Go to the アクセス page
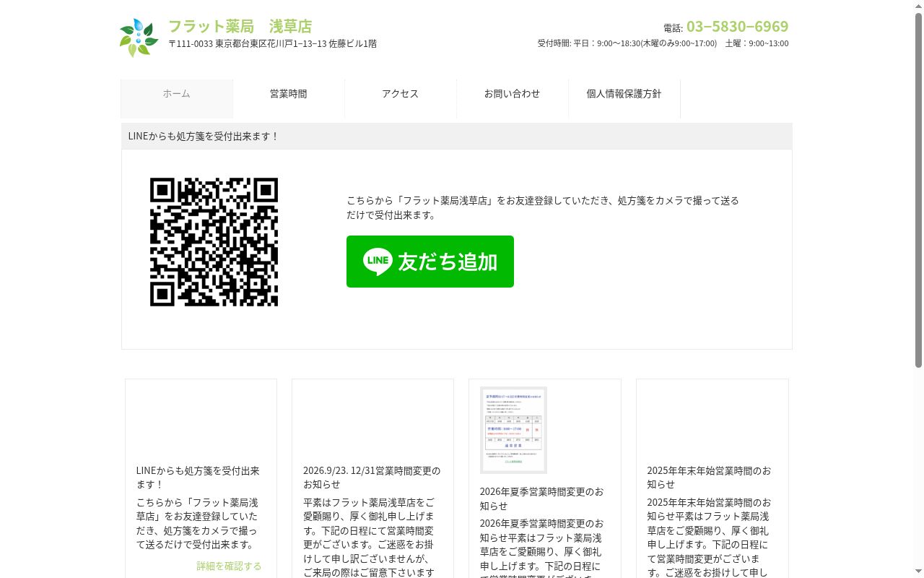Screen dimensions: 924x578 pos(401,98)
